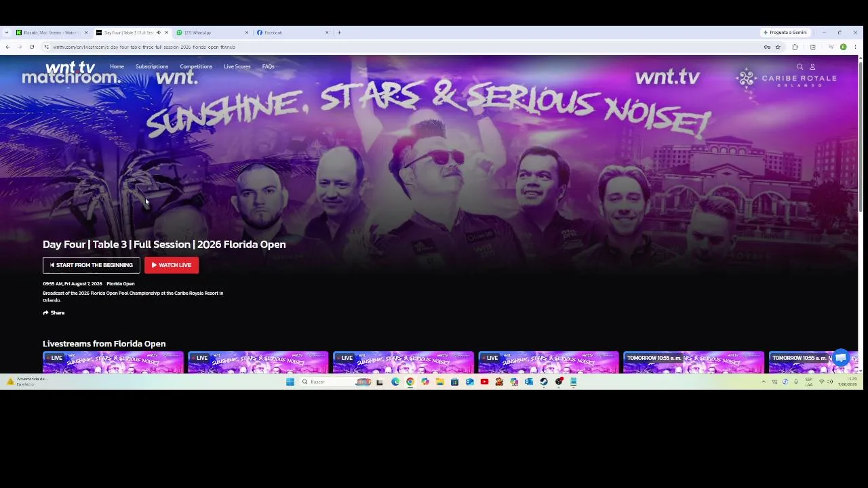Image resolution: width=868 pixels, height=488 pixels.
Task: Click the page vertical scrollbar
Action: pos(861,136)
